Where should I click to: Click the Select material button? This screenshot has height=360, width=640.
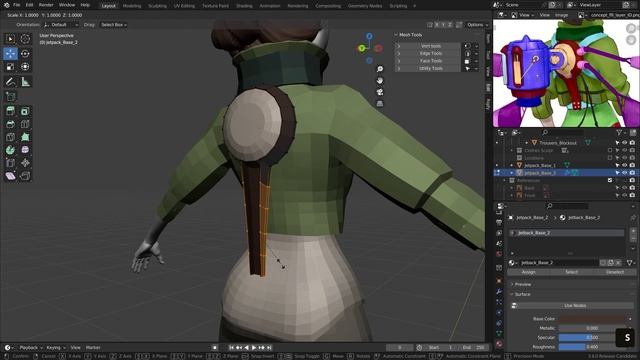571,272
